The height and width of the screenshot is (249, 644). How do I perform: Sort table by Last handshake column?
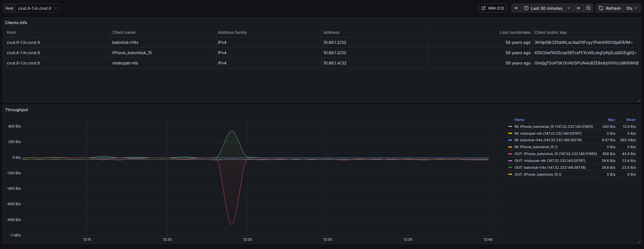coord(515,32)
